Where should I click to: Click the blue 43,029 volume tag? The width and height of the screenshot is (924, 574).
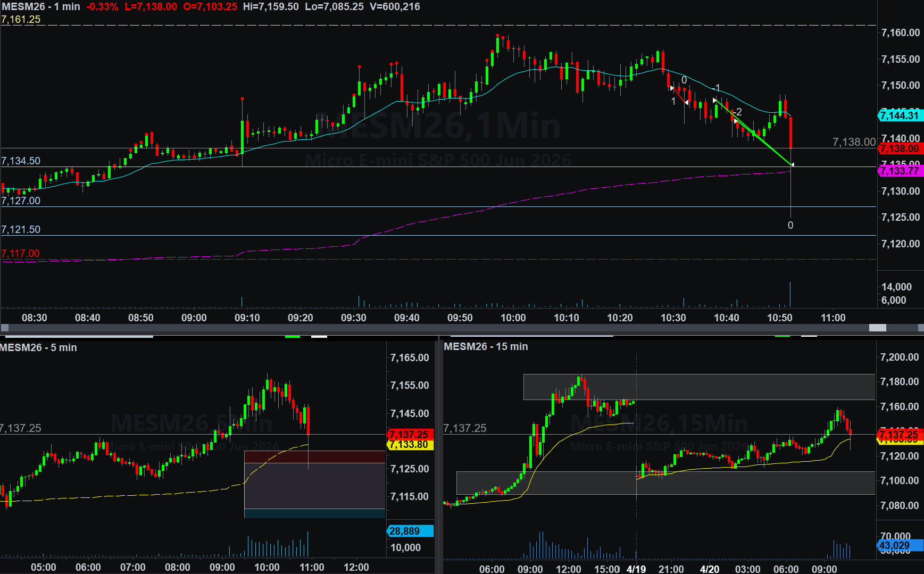899,545
